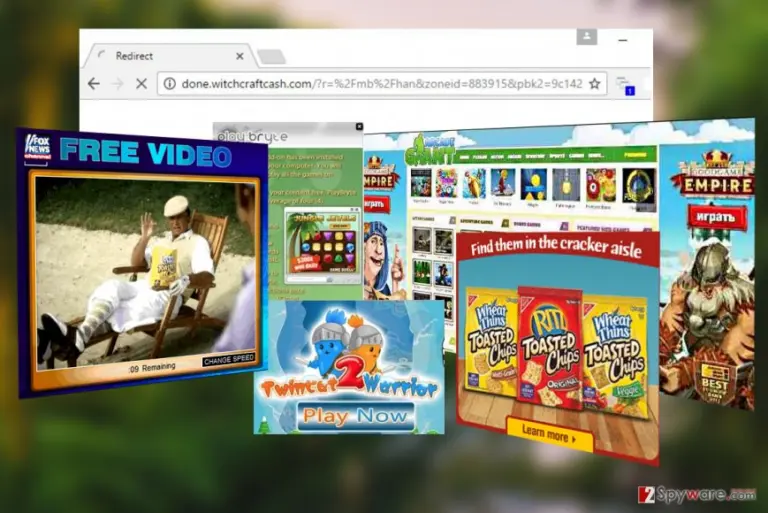Select the Redirect tab
This screenshot has height=513, width=768.
169,56
